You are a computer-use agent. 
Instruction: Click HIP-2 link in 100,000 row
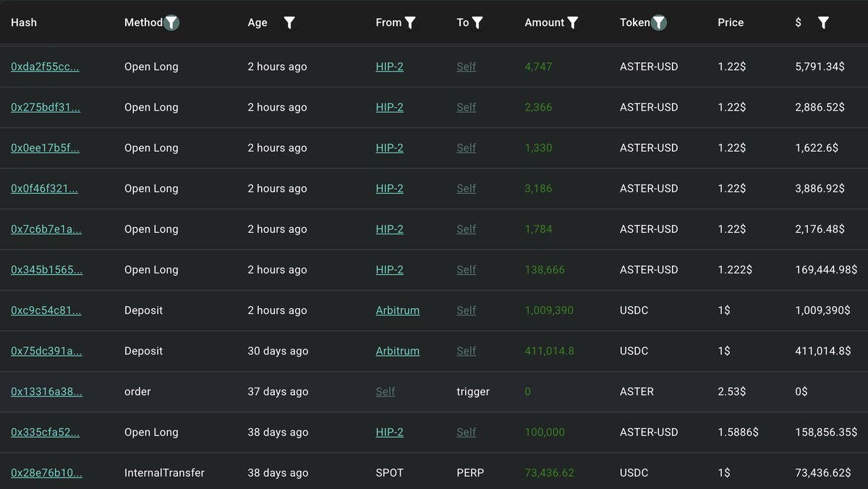[x=389, y=433]
